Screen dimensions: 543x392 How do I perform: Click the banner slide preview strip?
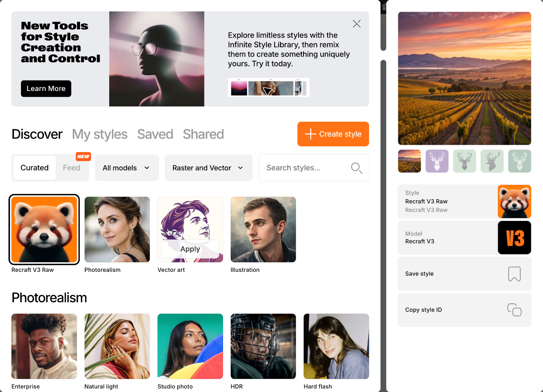pyautogui.click(x=268, y=88)
